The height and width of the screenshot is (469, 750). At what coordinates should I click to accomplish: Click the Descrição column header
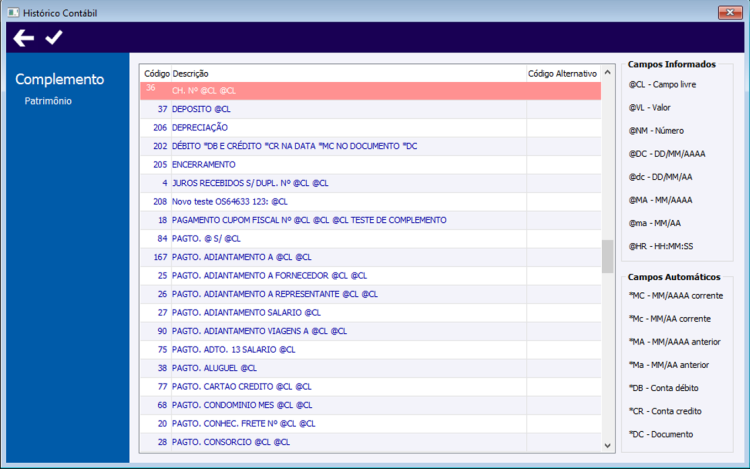190,74
